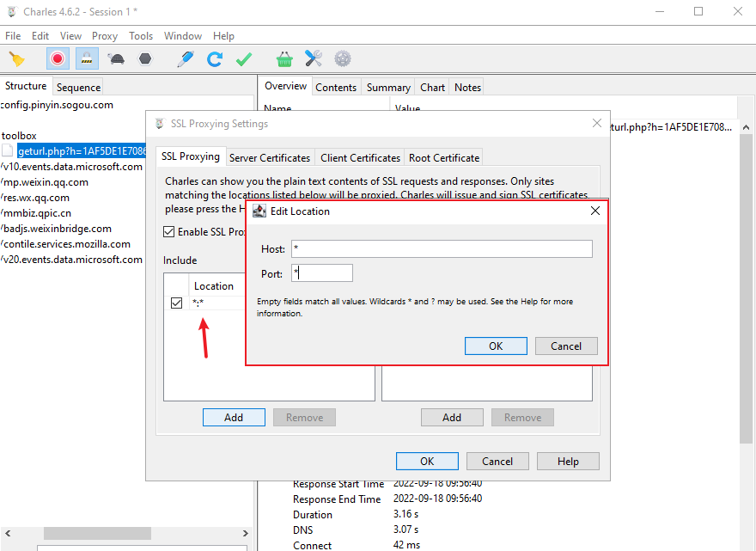
Task: Select badjs.weixinbridge.com host
Action: click(57, 228)
